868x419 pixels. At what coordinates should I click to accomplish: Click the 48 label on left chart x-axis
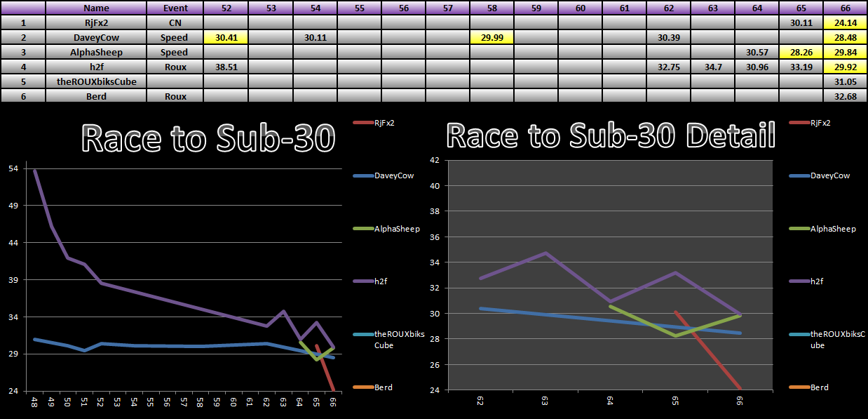coord(34,402)
